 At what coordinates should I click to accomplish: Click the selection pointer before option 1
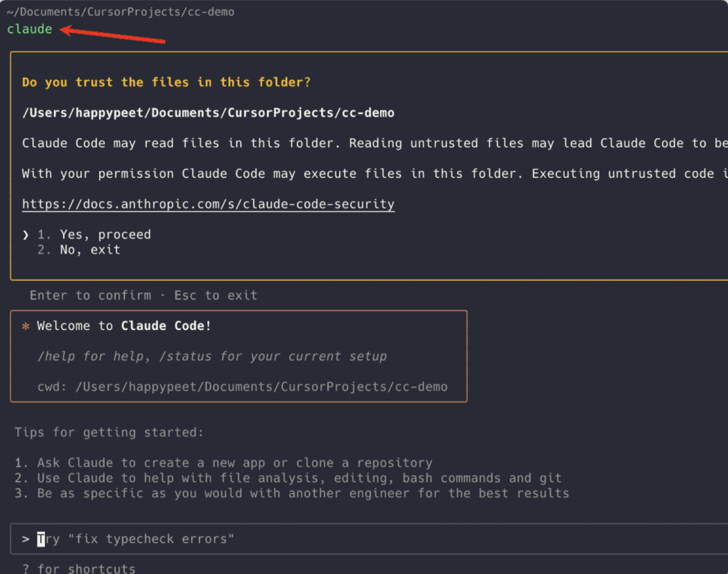pyautogui.click(x=25, y=235)
